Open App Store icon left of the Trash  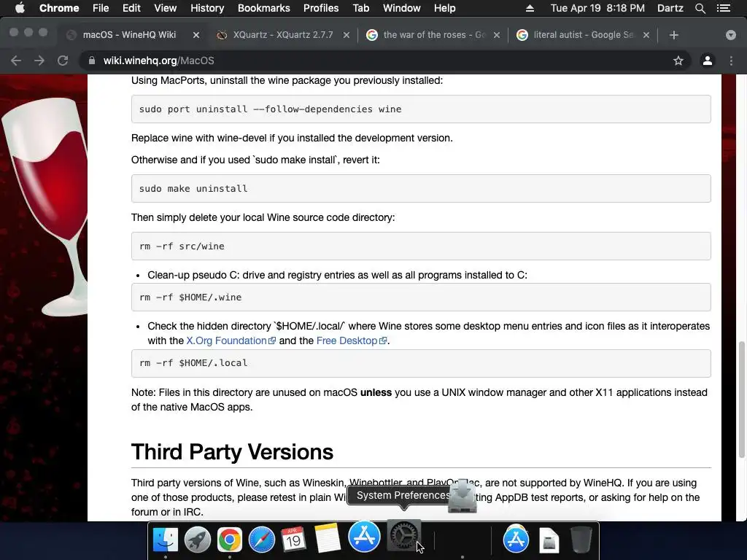516,539
